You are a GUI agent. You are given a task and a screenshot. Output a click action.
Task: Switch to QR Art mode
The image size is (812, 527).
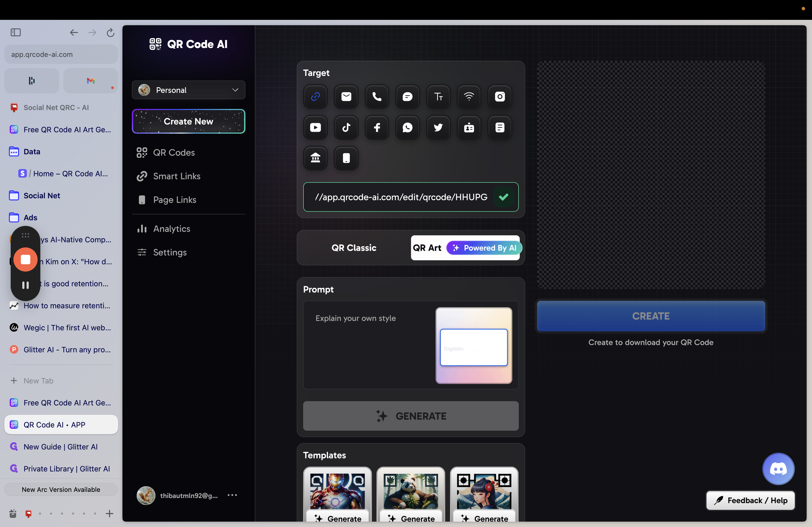465,248
